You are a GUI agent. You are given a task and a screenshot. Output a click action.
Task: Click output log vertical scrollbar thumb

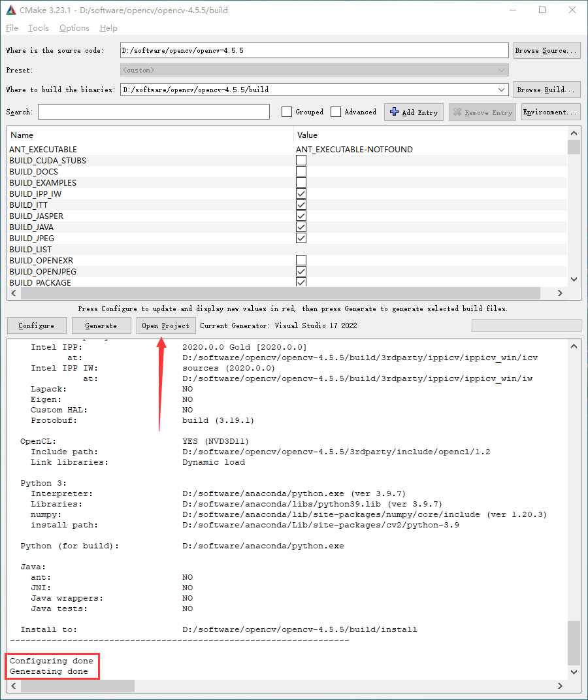pos(574,643)
